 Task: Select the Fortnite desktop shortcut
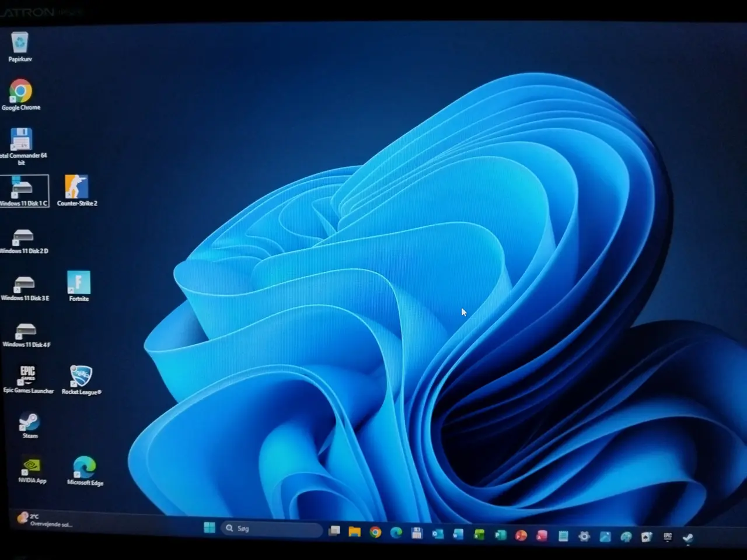click(x=79, y=286)
